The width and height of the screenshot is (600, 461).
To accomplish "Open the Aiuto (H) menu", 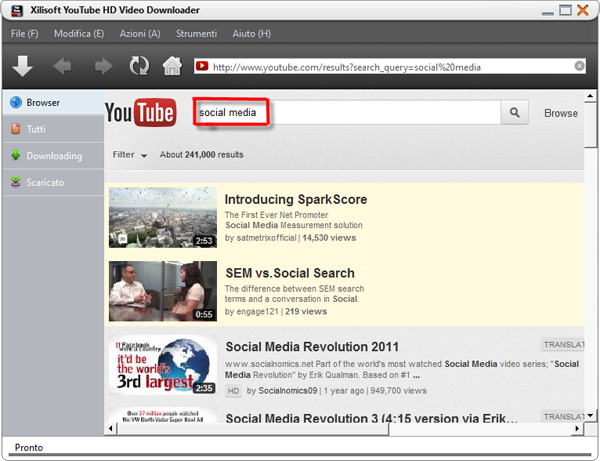I will tap(251, 34).
